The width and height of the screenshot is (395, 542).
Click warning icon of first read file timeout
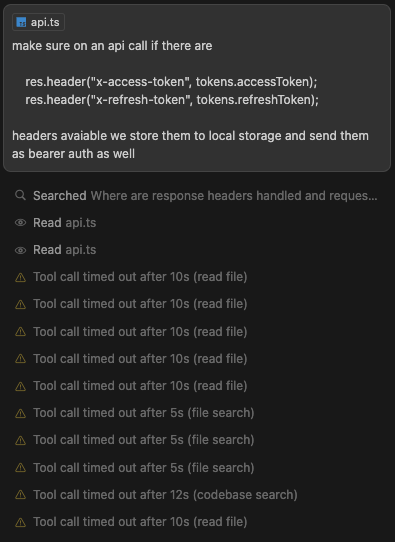[20, 277]
